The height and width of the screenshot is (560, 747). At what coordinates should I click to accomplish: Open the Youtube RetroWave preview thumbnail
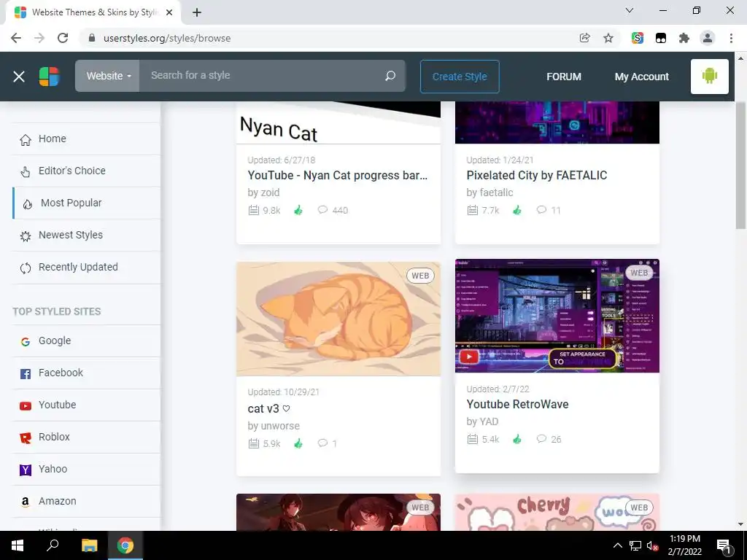click(x=557, y=316)
